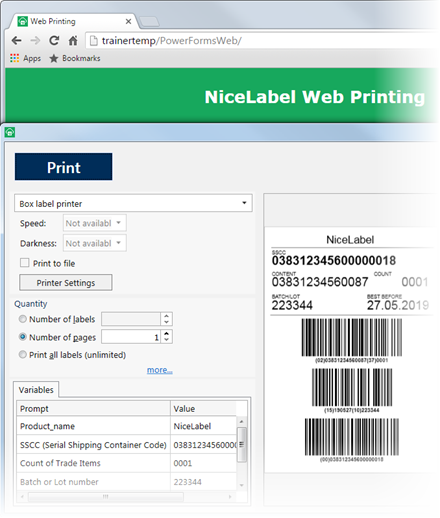Click the page icon in address bar
Image resolution: width=440 pixels, height=518 pixels.
coord(94,41)
